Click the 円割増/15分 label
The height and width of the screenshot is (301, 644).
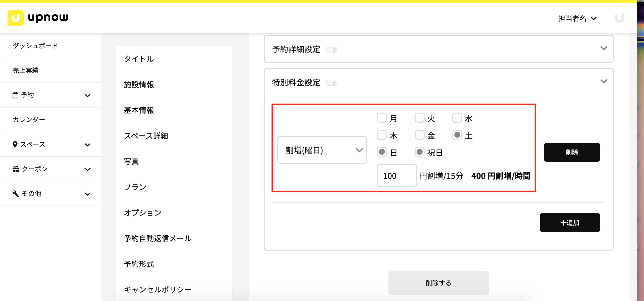(x=441, y=176)
